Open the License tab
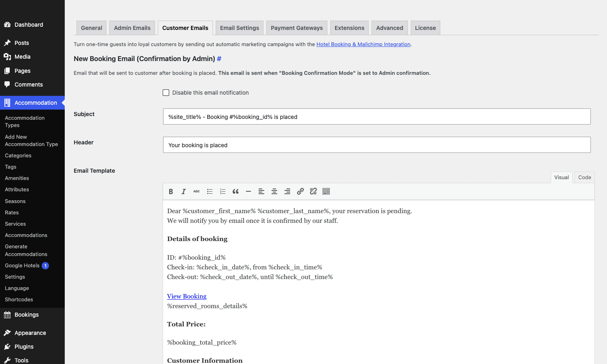Viewport: 607px width, 364px height. (425, 28)
